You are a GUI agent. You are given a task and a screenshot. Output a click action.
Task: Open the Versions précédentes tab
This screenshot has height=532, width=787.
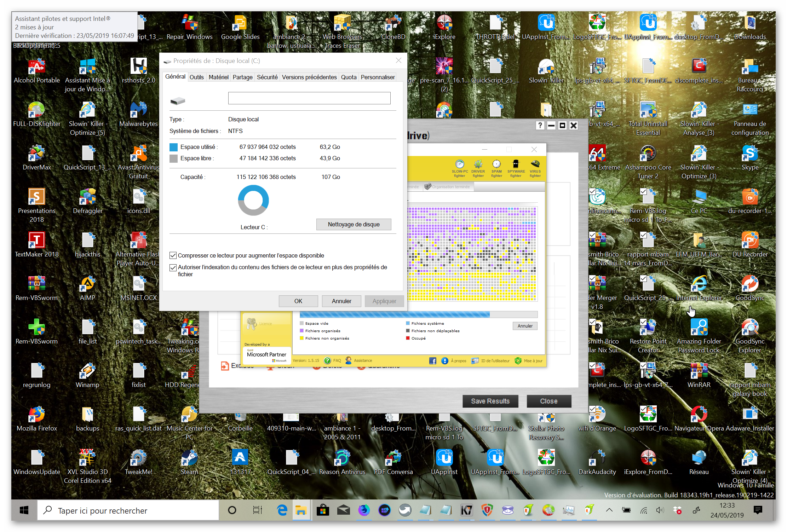[x=309, y=77]
